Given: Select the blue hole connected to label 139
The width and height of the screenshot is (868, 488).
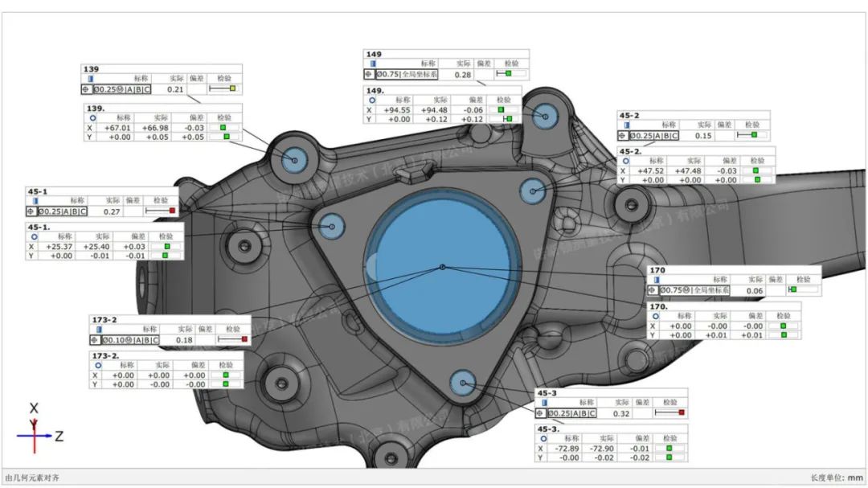Looking at the screenshot, I should coord(294,161).
